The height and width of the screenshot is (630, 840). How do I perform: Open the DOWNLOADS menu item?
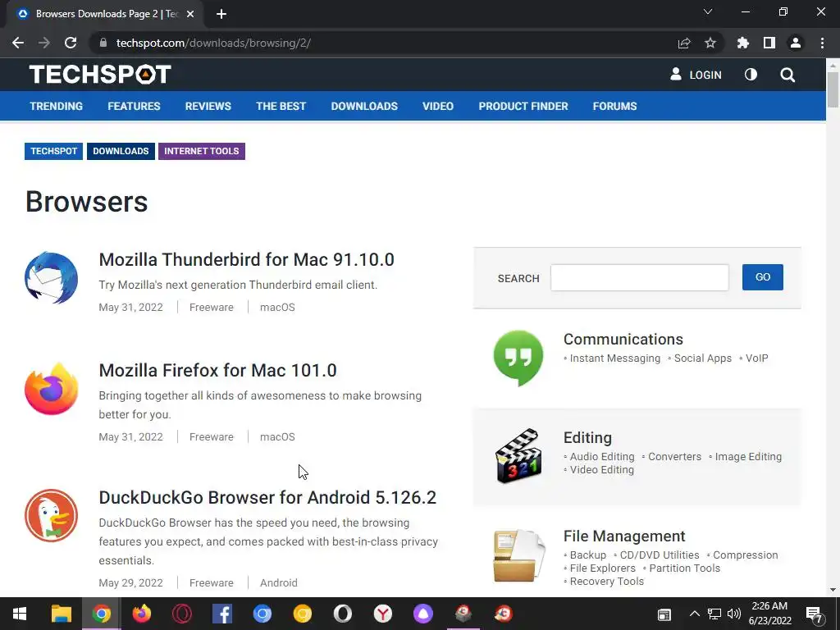(364, 106)
